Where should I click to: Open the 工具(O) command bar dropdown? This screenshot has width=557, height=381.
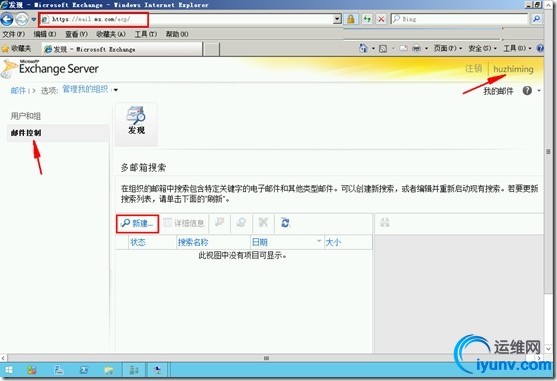click(x=517, y=48)
